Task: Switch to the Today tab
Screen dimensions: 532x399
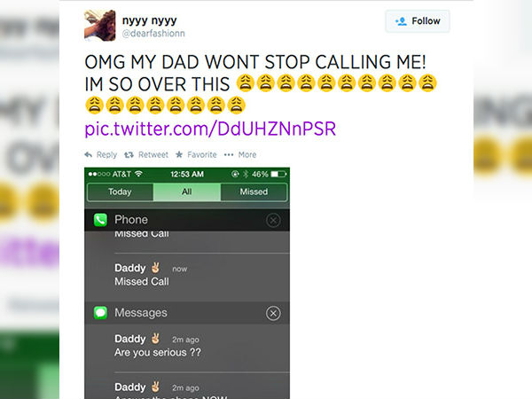Action: click(120, 192)
